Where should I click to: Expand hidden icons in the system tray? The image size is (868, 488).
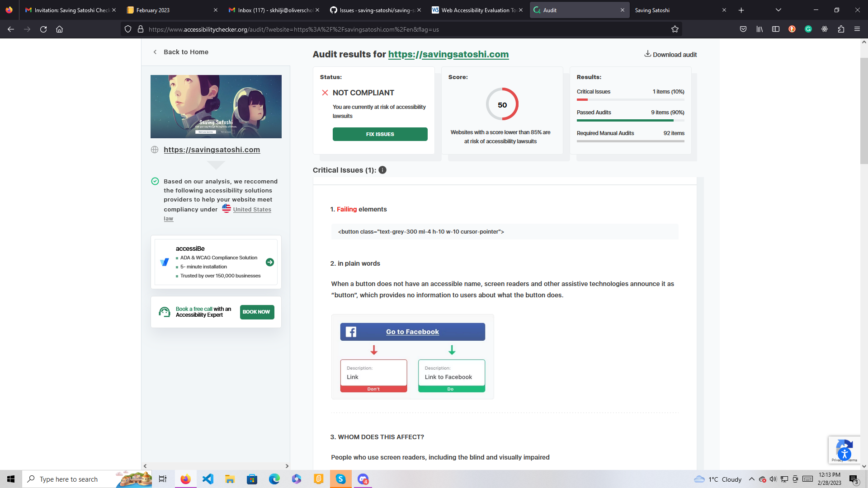click(x=751, y=479)
